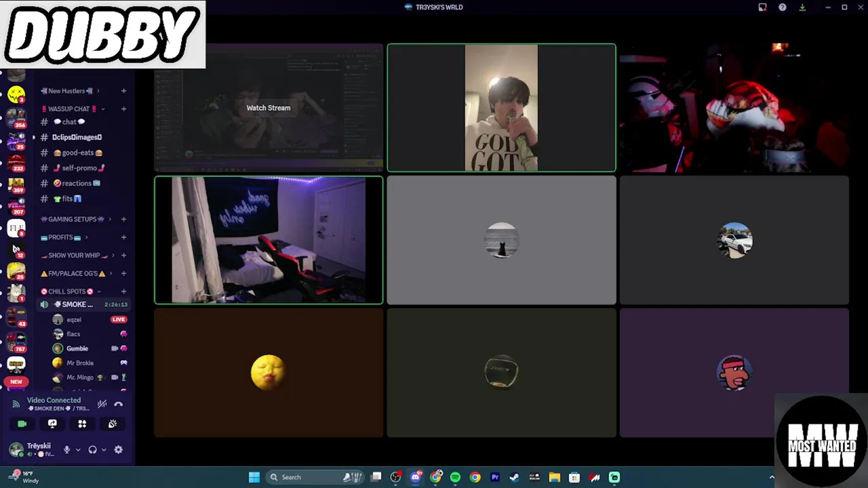Select the SMOKE voice channel
868x488 pixels.
(x=83, y=304)
